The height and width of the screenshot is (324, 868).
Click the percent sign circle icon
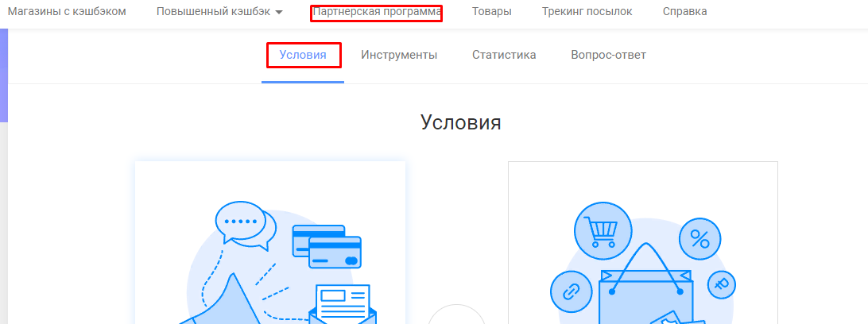(699, 237)
